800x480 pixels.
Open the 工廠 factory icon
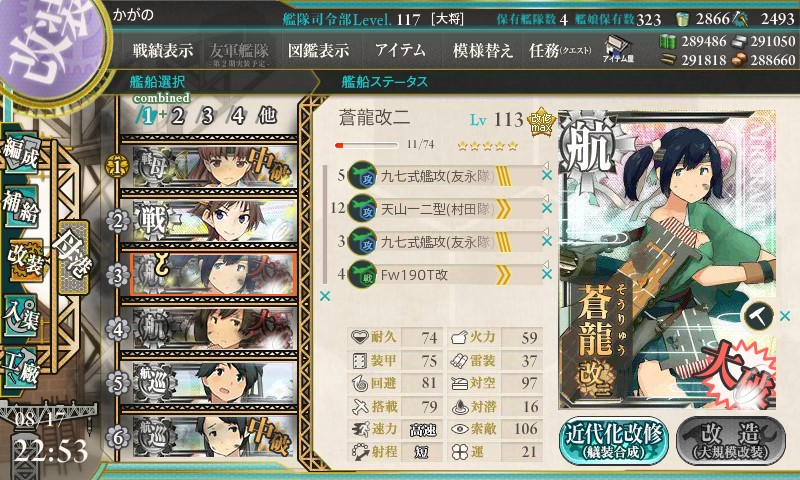point(21,368)
